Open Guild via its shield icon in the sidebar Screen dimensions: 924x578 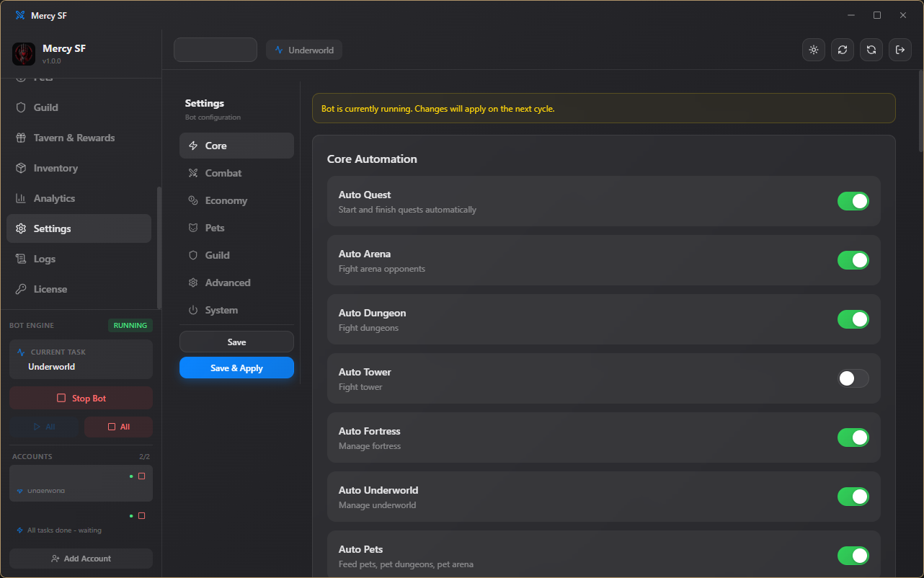tap(21, 107)
